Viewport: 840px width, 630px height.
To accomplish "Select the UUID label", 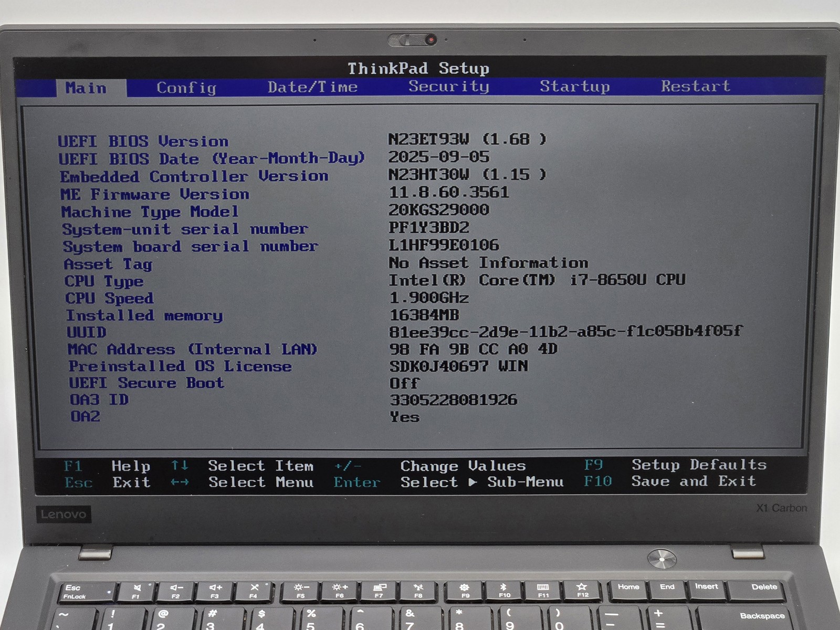I will coord(87,332).
